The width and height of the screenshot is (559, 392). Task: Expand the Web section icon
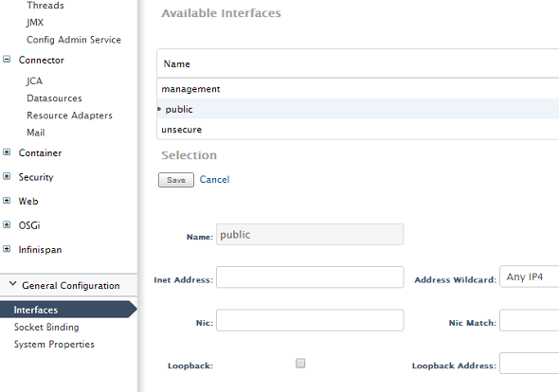point(7,201)
